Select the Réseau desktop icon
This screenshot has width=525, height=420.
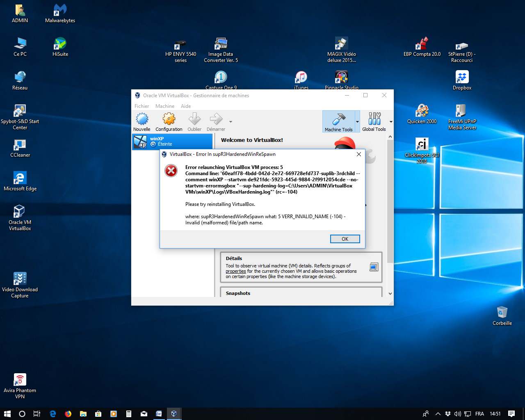(20, 81)
